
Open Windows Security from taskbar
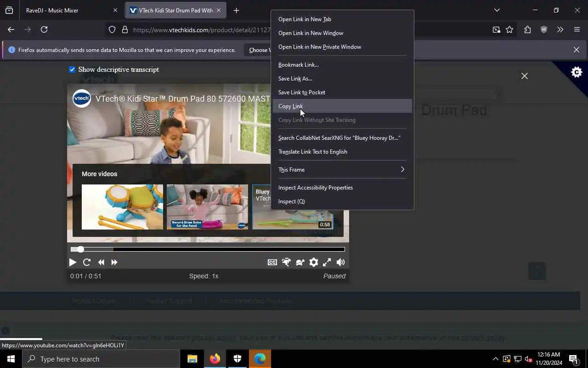(x=237, y=359)
